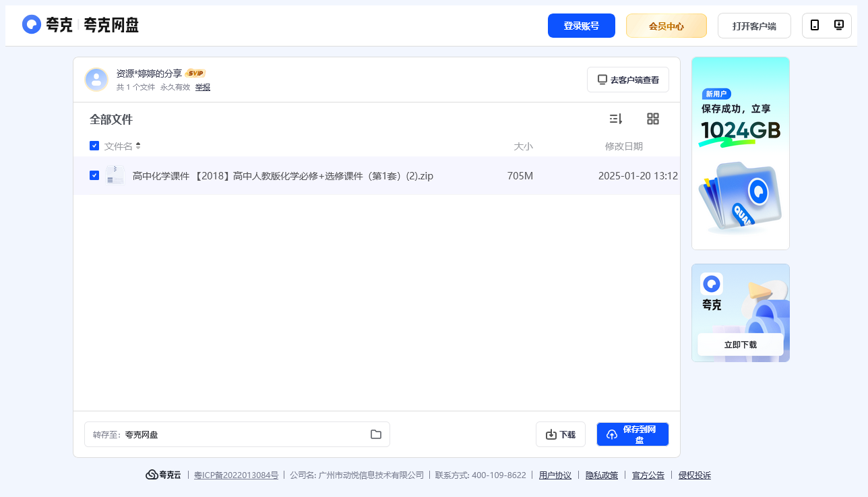Click the 举报 link
This screenshot has height=497, width=868.
point(203,87)
